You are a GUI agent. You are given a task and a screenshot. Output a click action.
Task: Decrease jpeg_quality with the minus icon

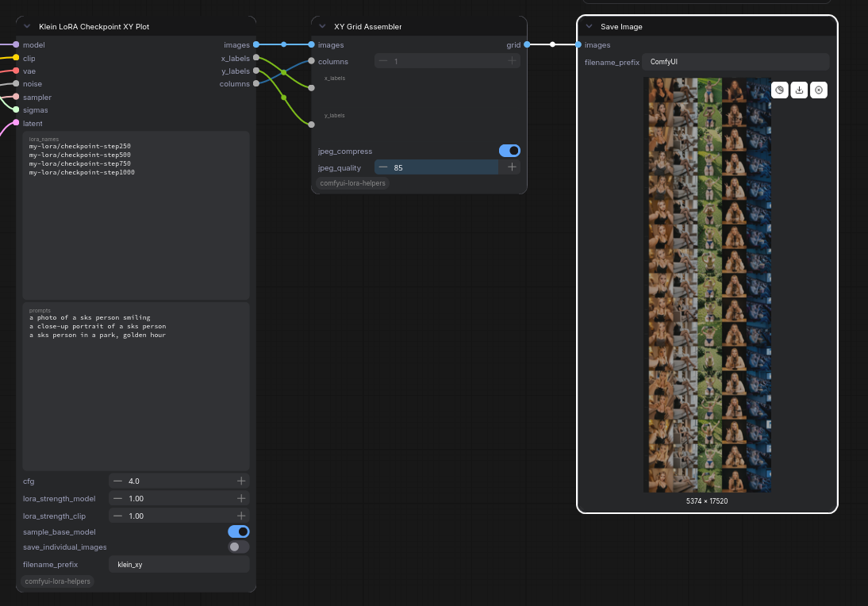point(383,167)
